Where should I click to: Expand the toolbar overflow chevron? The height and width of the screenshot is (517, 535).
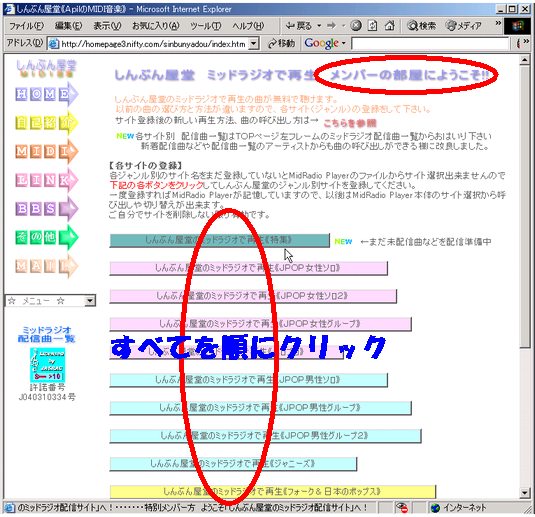click(x=498, y=23)
